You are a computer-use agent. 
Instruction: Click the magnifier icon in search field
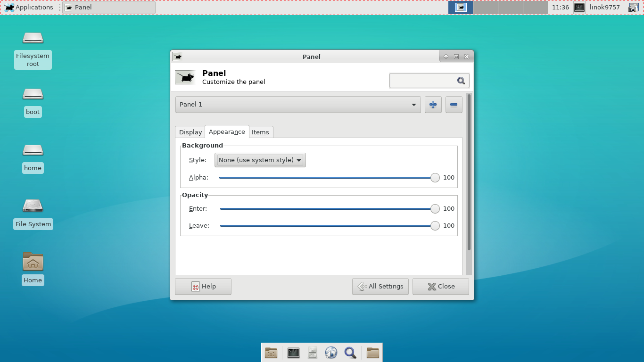tap(461, 81)
